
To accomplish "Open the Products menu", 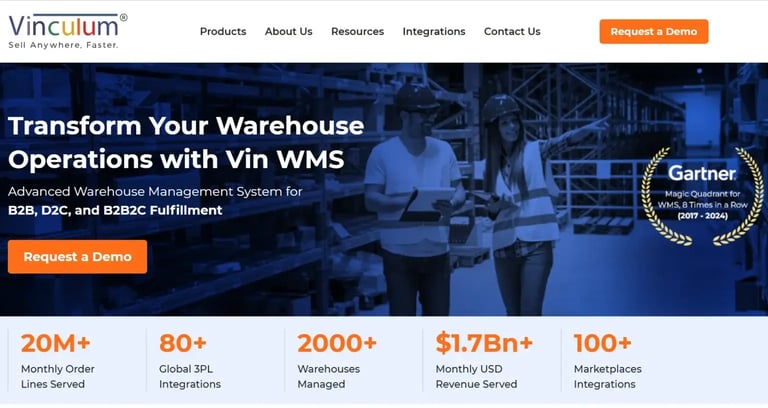I will pos(223,31).
